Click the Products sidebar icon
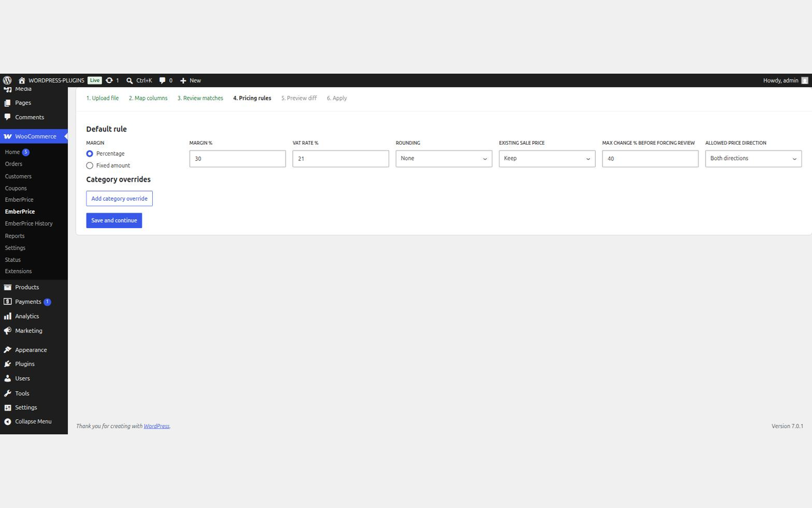Image resolution: width=812 pixels, height=508 pixels. [x=8, y=287]
